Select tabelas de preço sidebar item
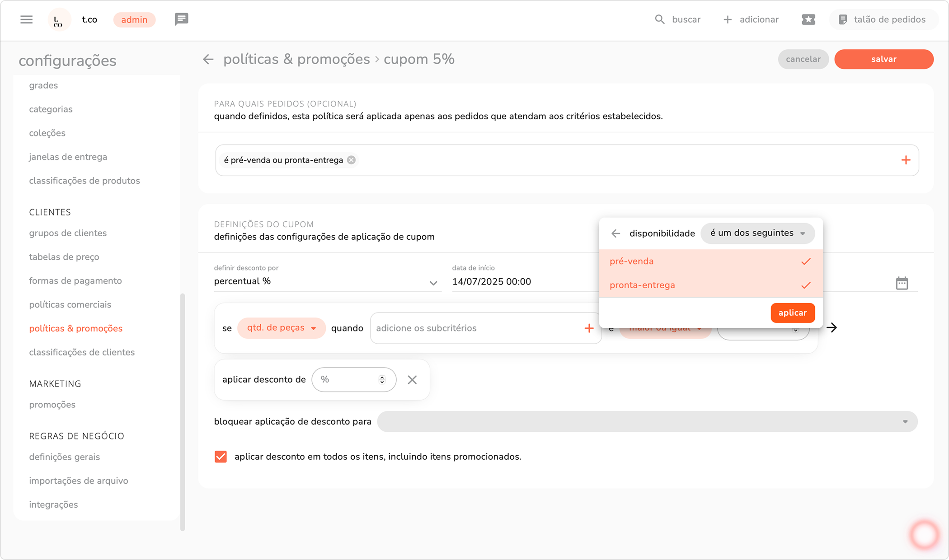This screenshot has width=949, height=560. (x=64, y=257)
